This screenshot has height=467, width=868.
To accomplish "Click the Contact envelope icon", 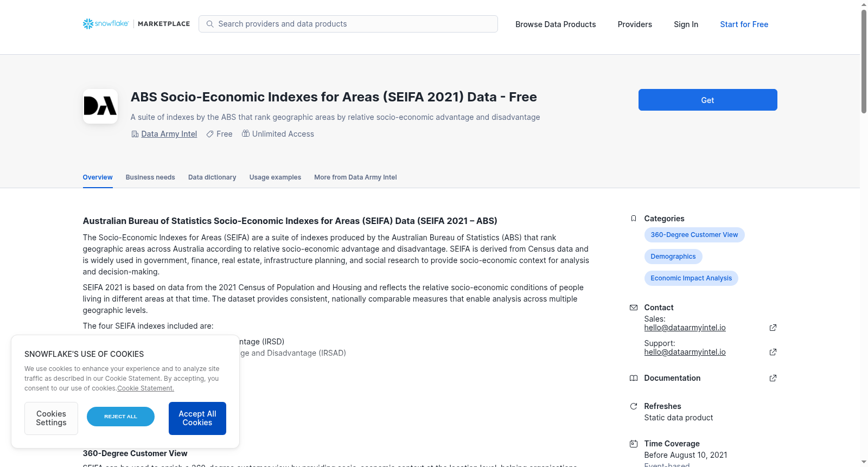I will [633, 308].
